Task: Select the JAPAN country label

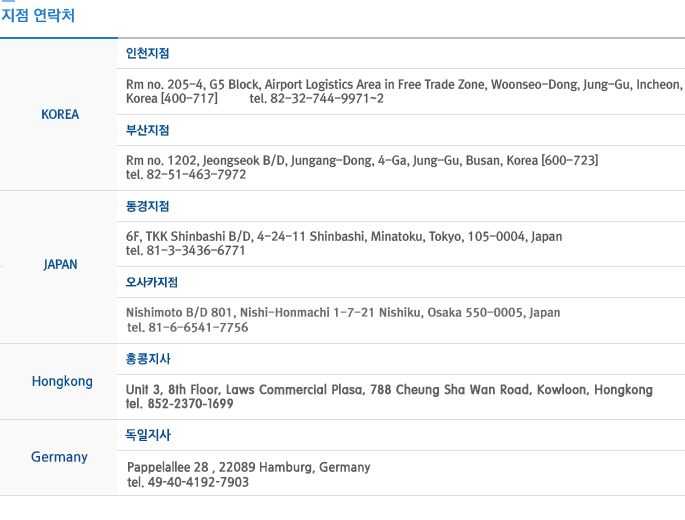Action: [x=60, y=265]
